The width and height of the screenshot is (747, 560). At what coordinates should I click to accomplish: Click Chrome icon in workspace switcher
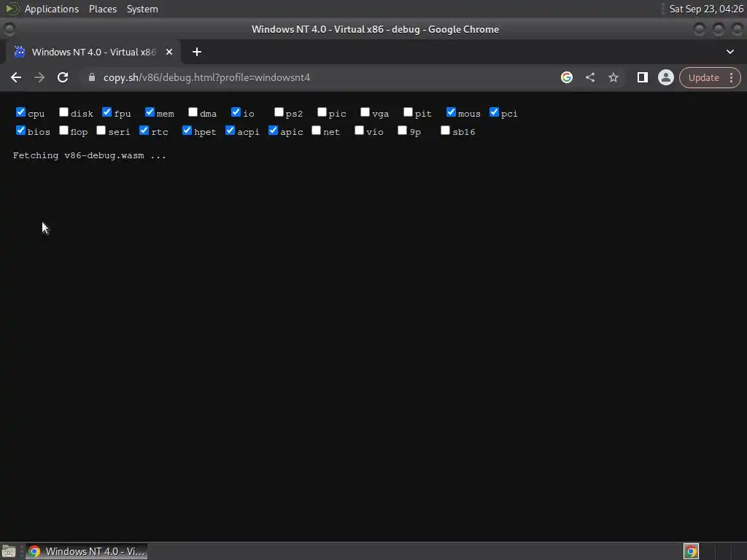[x=691, y=551]
